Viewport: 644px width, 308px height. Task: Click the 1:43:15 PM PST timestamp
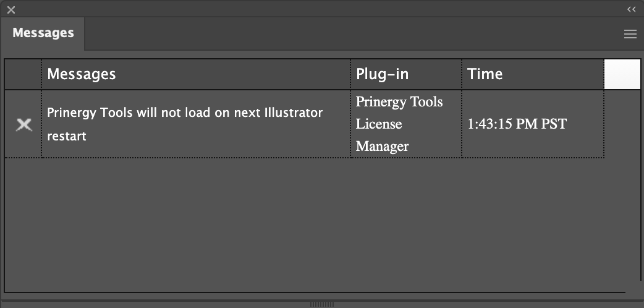click(517, 124)
